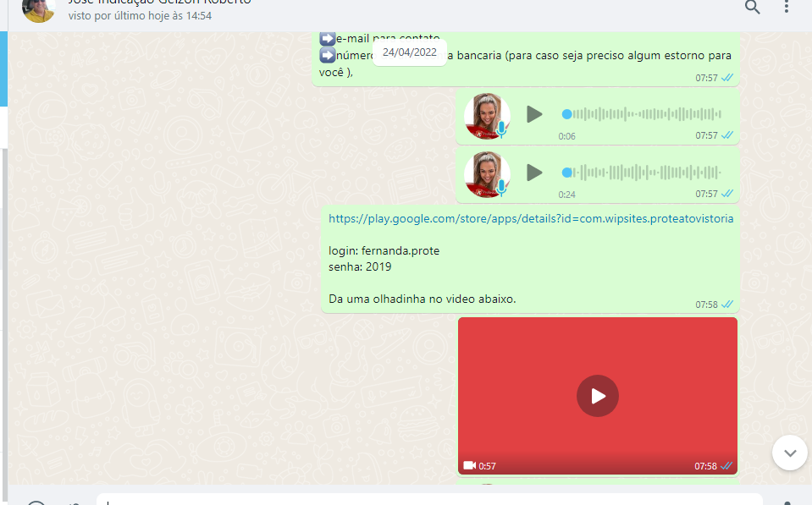Click the read ticks on login message
812x505 pixels.
tap(726, 305)
